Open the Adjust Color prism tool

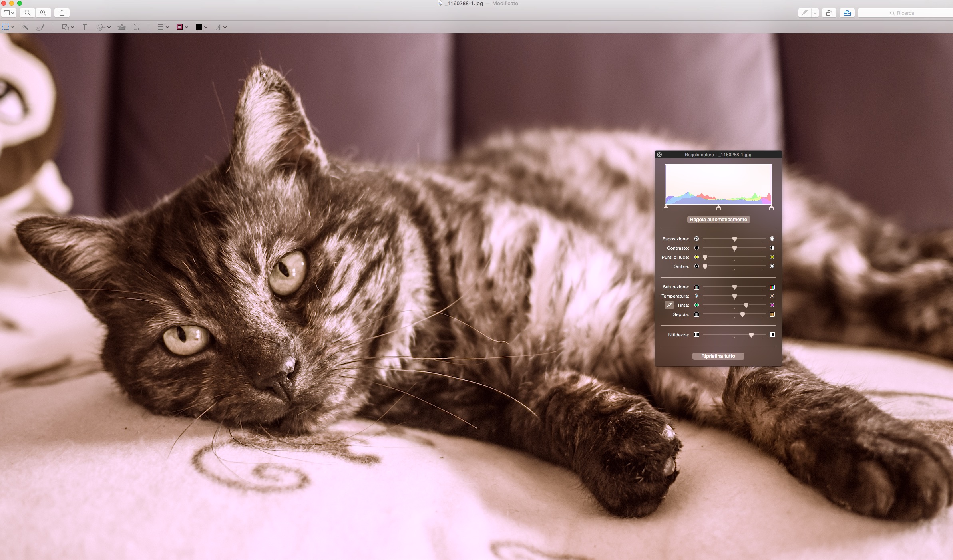(x=122, y=27)
